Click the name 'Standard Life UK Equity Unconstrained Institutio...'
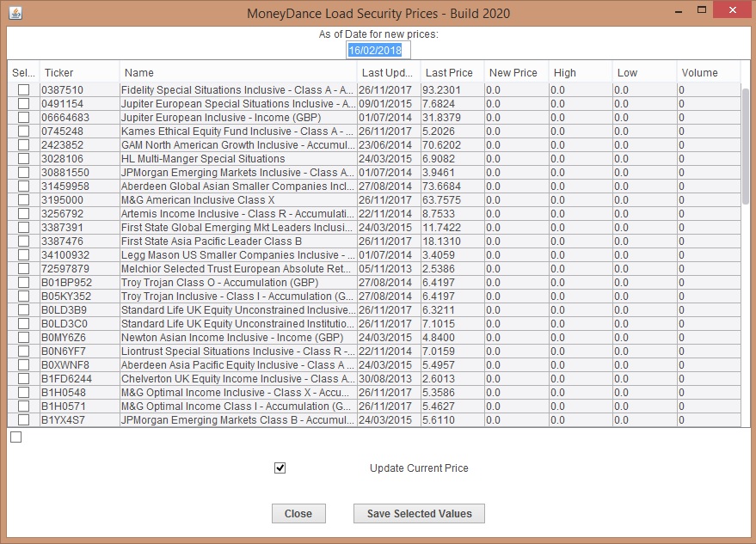The image size is (756, 544). pos(237,324)
